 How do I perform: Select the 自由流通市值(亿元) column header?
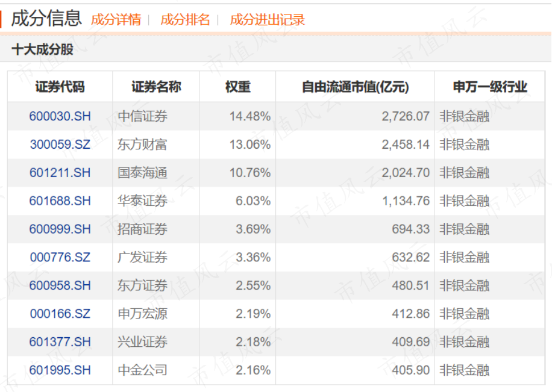355,87
